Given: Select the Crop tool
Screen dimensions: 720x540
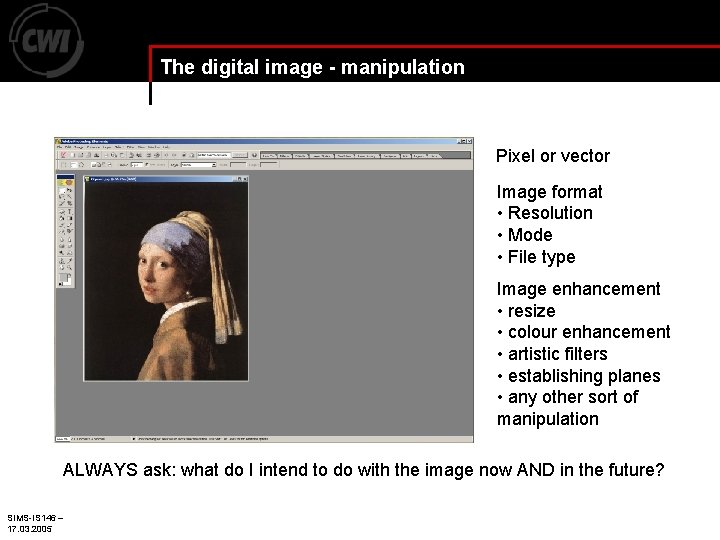Looking at the screenshot, I should [70, 203].
